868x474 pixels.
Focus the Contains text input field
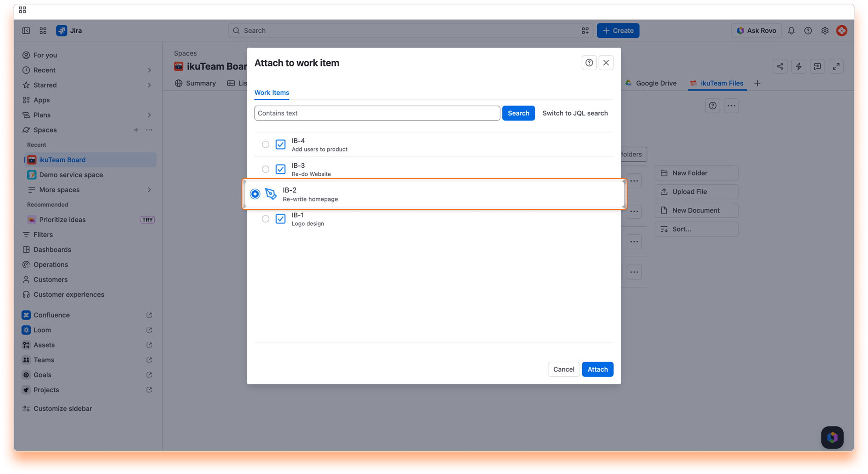pos(377,113)
